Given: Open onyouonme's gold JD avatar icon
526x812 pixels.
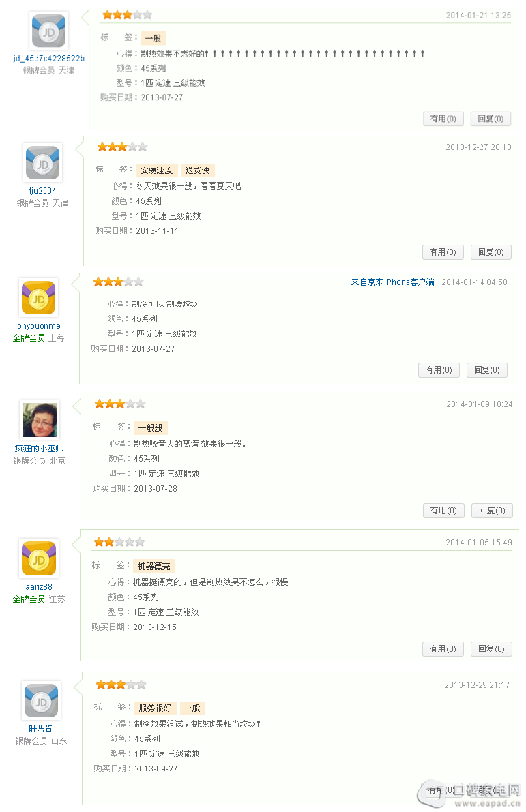Looking at the screenshot, I should click(x=39, y=298).
